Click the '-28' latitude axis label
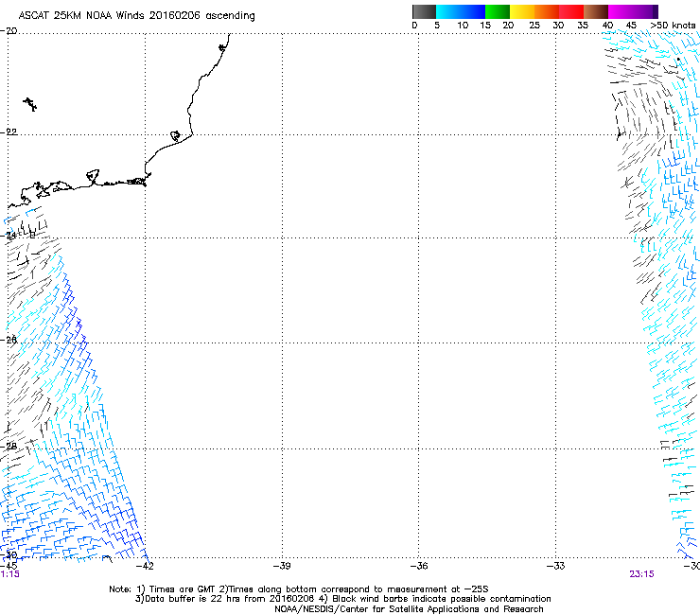Screen dimensions: 700x615 pyautogui.click(x=9, y=447)
